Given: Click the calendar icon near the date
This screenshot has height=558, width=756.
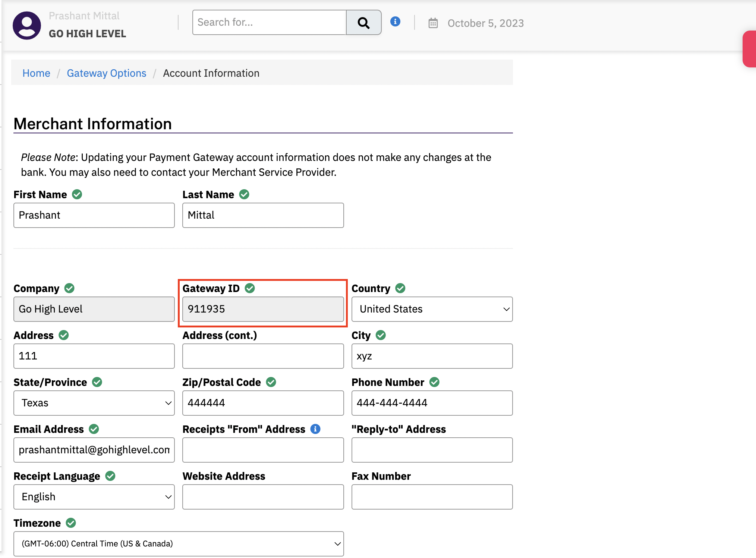Looking at the screenshot, I should click(x=433, y=23).
